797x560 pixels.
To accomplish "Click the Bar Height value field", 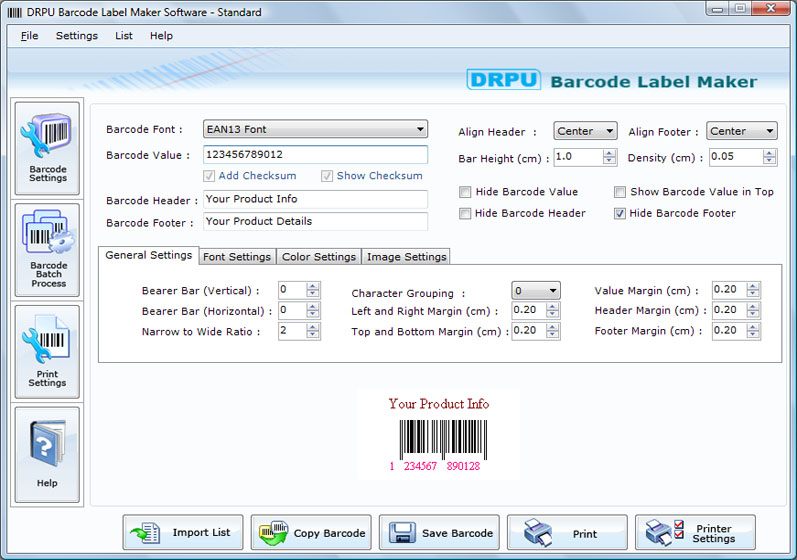I will (x=577, y=157).
